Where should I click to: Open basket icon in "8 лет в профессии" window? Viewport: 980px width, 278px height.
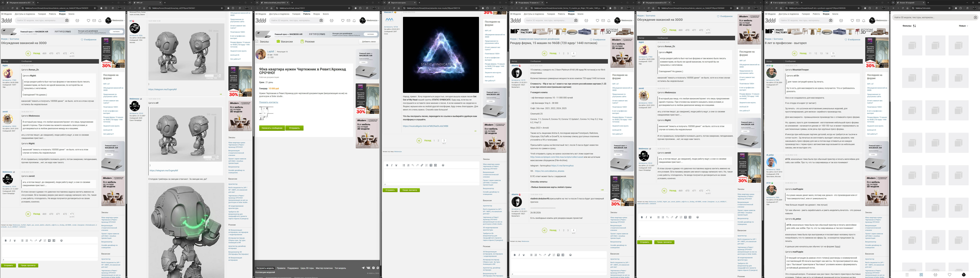click(841, 20)
